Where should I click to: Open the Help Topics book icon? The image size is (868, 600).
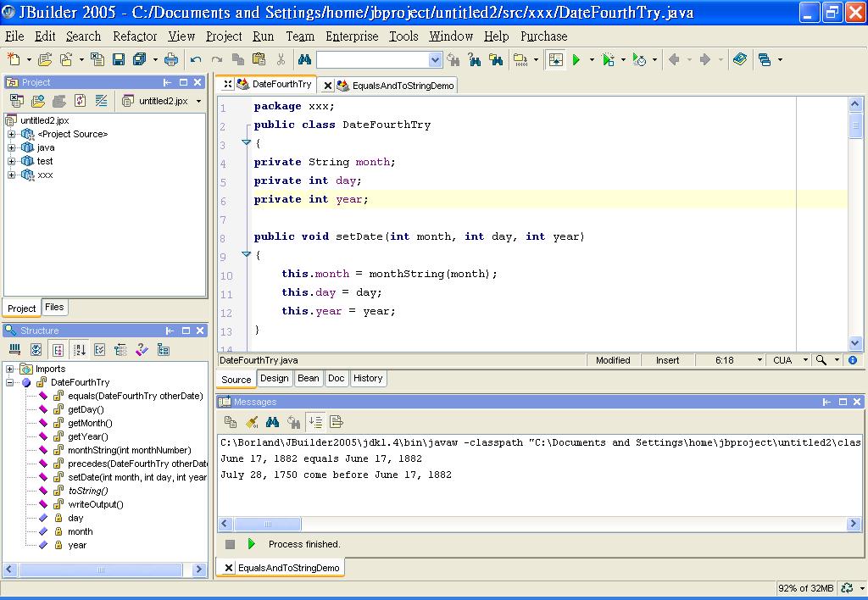pos(739,59)
